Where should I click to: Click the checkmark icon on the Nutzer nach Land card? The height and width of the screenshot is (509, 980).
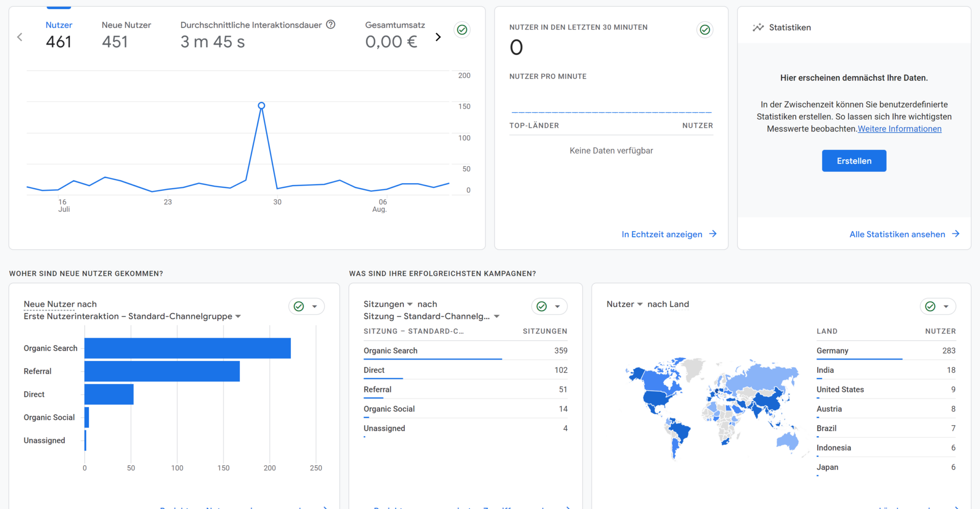[929, 307]
